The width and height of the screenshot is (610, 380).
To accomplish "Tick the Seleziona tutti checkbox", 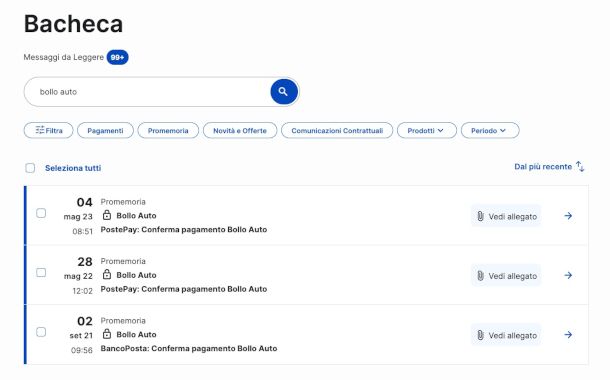I will coord(30,168).
